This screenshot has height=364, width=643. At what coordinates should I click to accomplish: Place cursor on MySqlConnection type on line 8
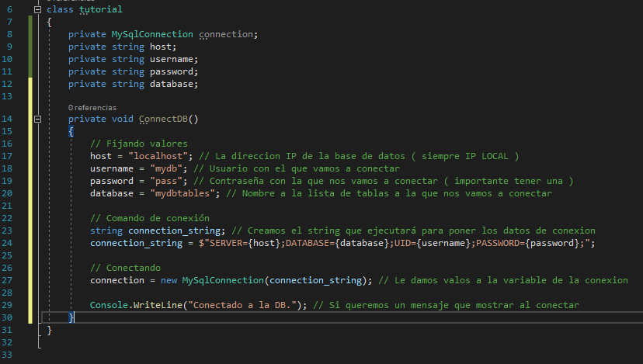pos(152,34)
